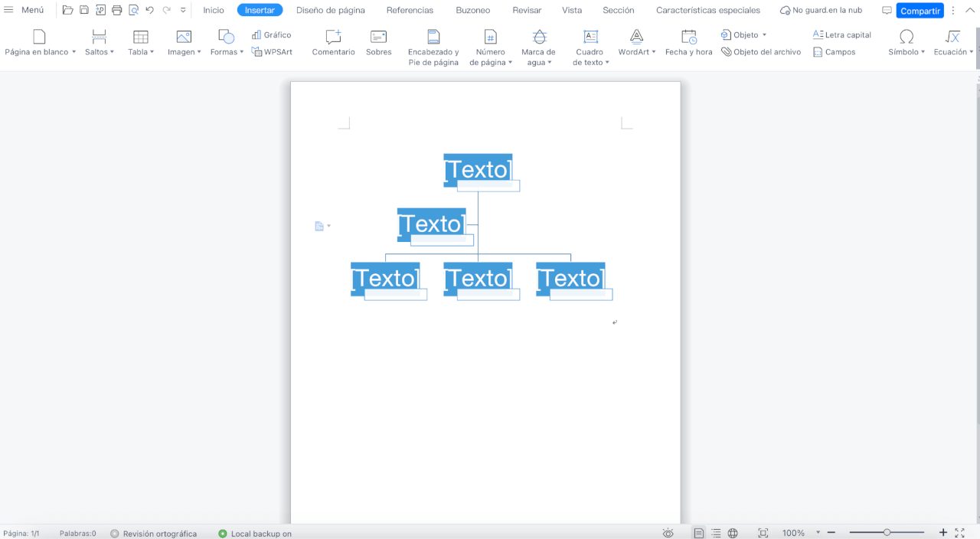
Task: Click Local backup on status indicator
Action: click(255, 534)
